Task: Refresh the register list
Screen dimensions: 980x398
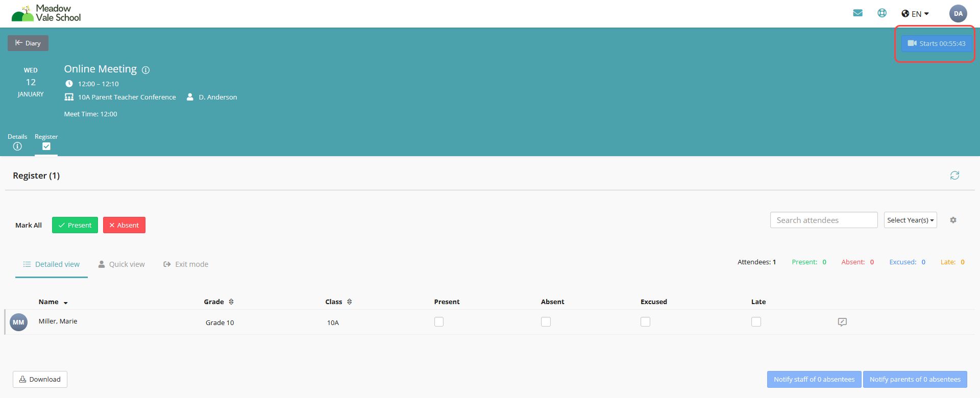Action: pyautogui.click(x=954, y=176)
